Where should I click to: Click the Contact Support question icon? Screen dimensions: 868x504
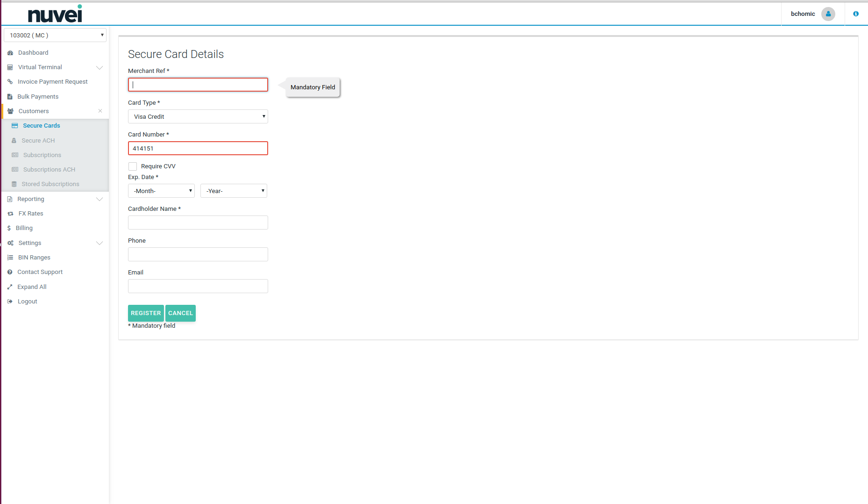tap(10, 272)
